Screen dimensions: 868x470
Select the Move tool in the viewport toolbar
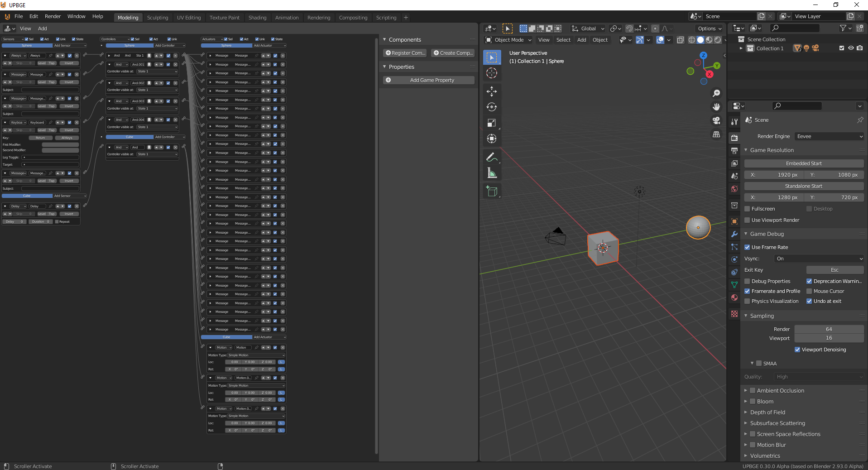(492, 91)
